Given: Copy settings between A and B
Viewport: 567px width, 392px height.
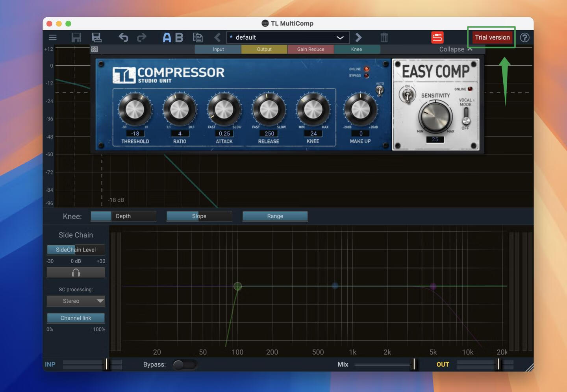Looking at the screenshot, I should pos(198,37).
